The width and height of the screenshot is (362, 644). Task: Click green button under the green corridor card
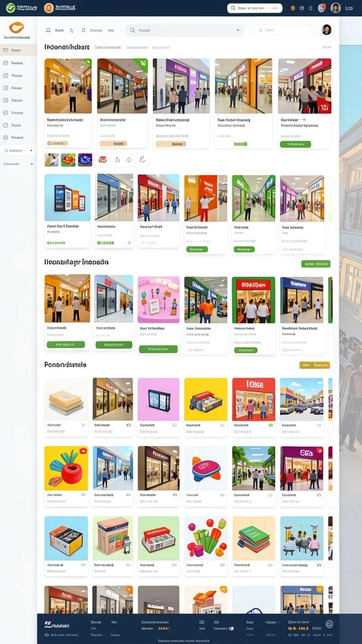coord(244,249)
